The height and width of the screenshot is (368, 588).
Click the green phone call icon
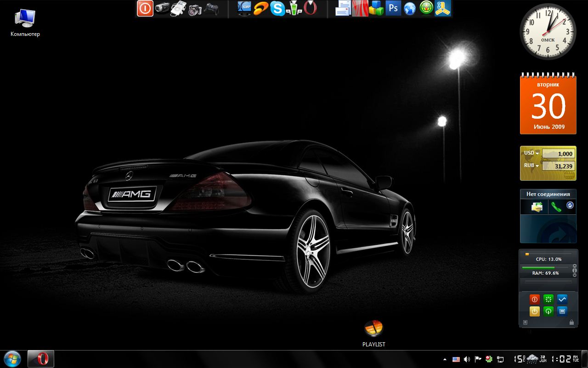[556, 207]
